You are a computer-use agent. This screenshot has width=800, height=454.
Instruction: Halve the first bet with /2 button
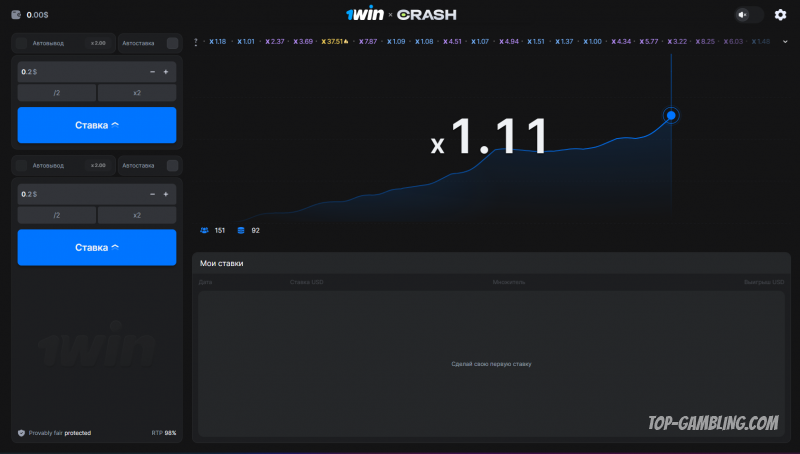click(x=57, y=93)
